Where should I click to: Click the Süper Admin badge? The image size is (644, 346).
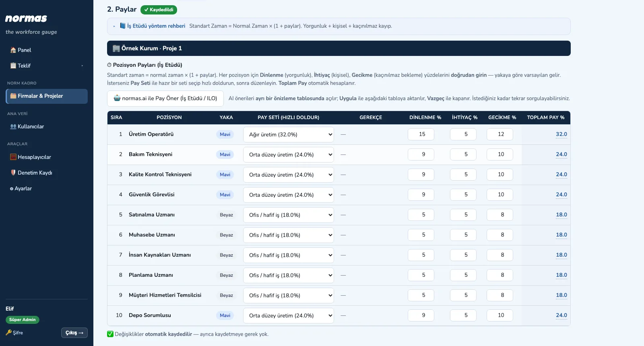23,320
